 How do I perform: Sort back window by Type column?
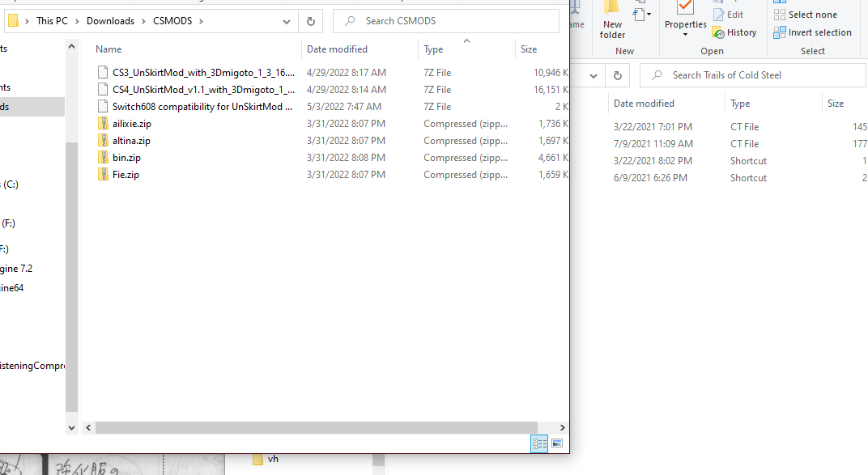[740, 104]
